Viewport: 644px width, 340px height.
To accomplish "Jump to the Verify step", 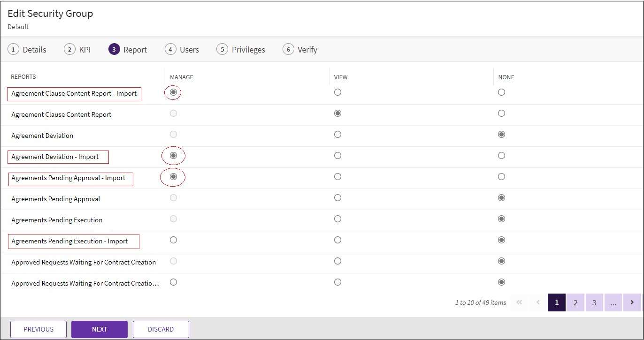I will (300, 49).
